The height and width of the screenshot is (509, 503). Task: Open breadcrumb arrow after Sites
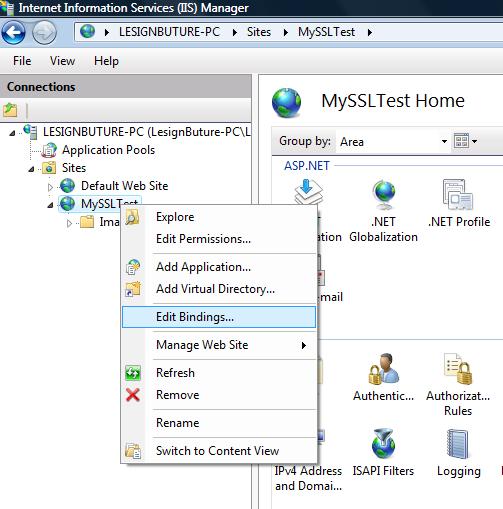click(286, 32)
